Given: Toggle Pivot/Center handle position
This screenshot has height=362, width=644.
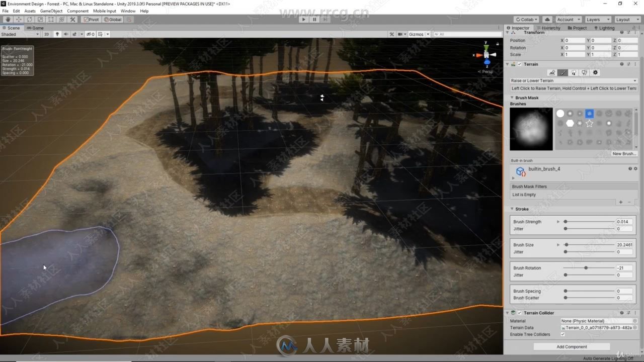Looking at the screenshot, I should coord(92,20).
